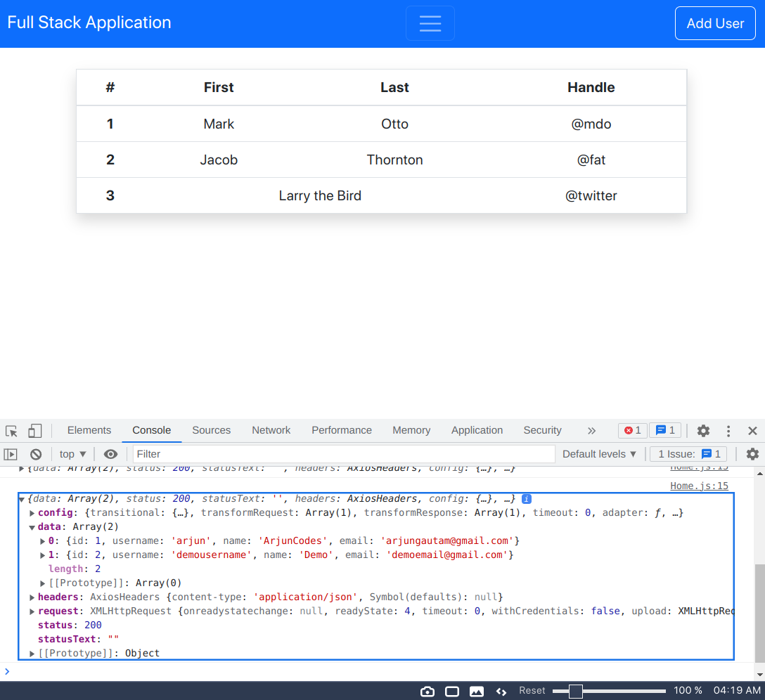Open the Full Stack Application brand link
This screenshot has height=700, width=765.
(89, 22)
